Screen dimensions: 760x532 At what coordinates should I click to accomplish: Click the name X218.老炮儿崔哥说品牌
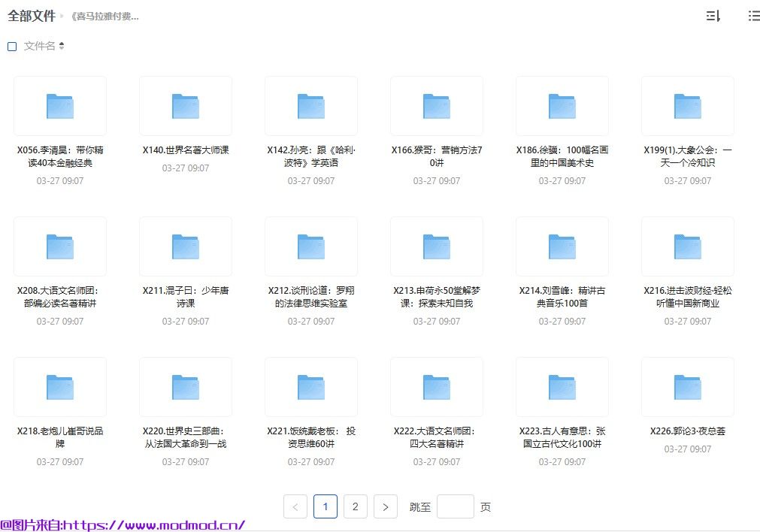pos(60,437)
